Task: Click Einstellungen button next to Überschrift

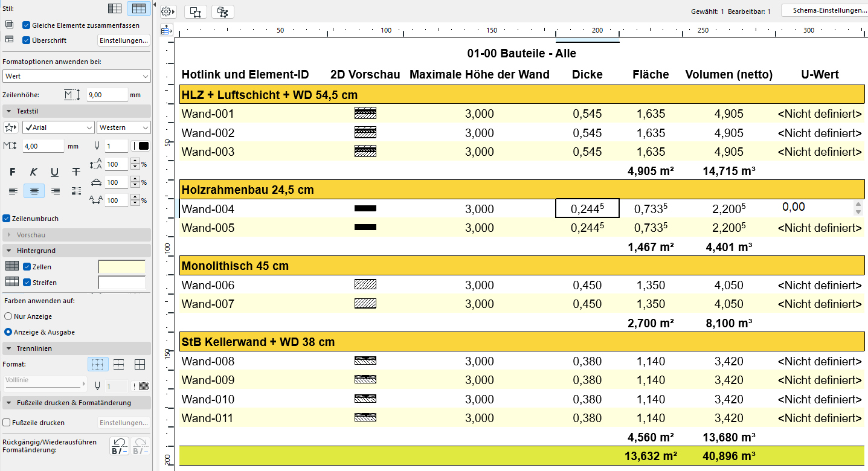Action: pyautogui.click(x=123, y=40)
